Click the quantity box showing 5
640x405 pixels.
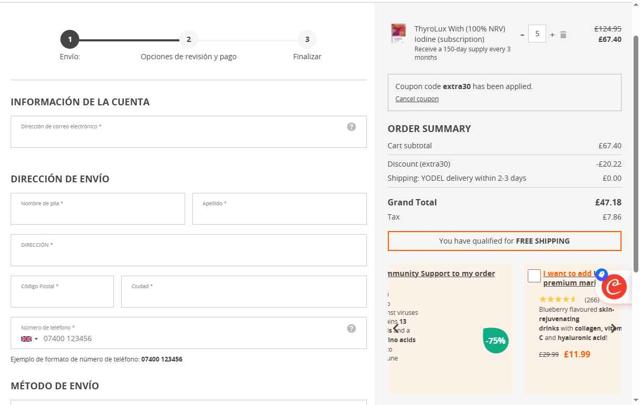[x=537, y=34]
